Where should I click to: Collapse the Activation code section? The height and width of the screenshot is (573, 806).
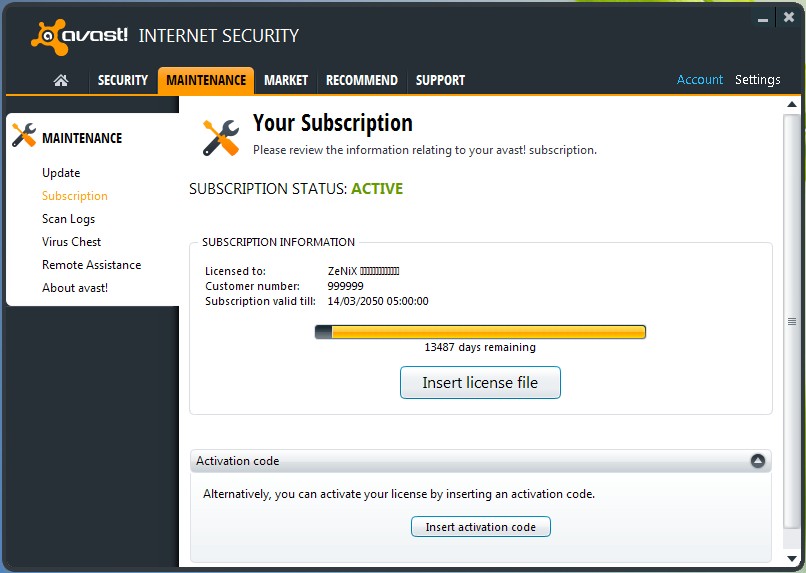758,460
